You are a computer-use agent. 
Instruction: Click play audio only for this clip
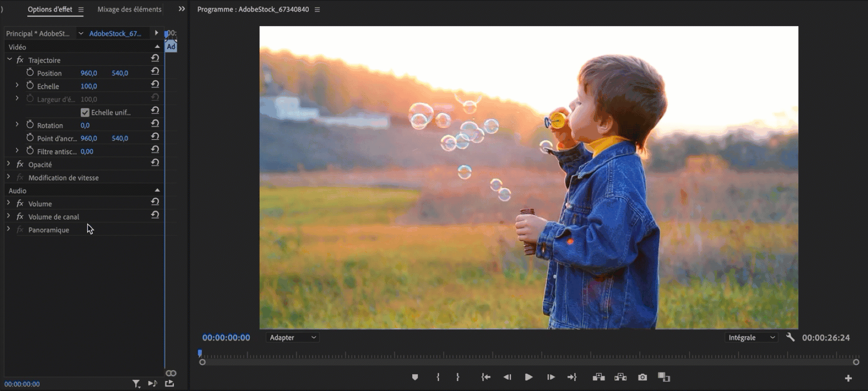(x=153, y=384)
